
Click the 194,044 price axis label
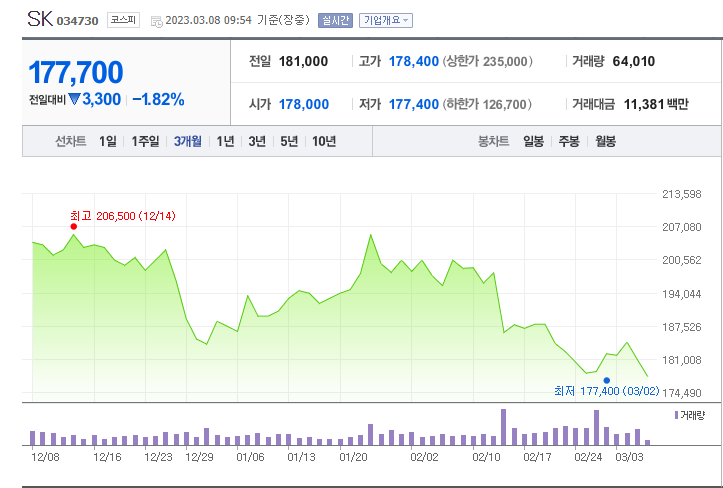682,294
